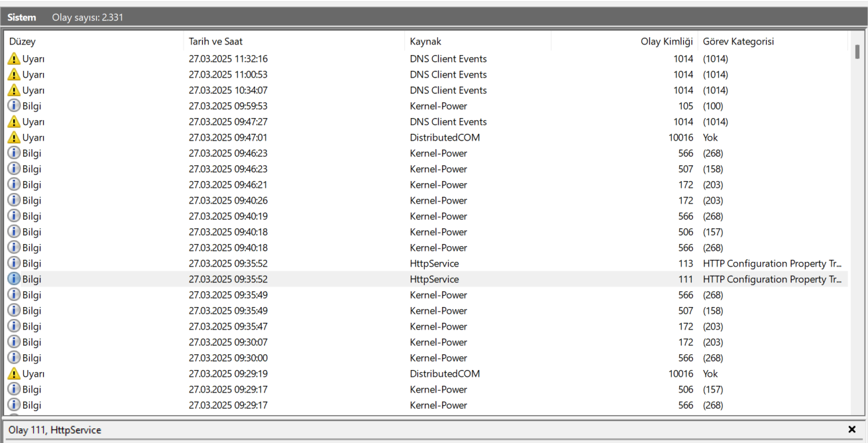The height and width of the screenshot is (443, 868).
Task: Click event ID 10016 in 09:29:19 row
Action: tap(680, 374)
